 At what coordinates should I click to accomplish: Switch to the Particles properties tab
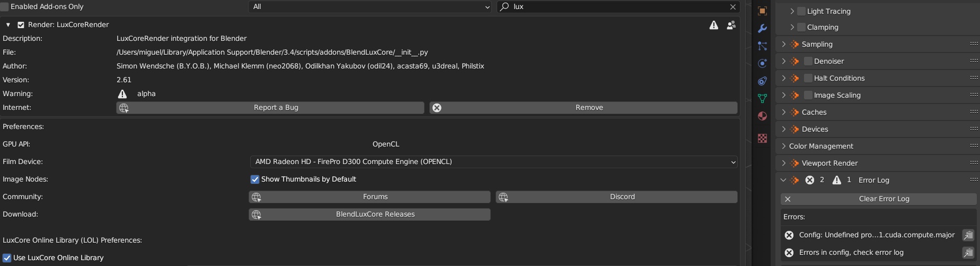click(x=762, y=46)
